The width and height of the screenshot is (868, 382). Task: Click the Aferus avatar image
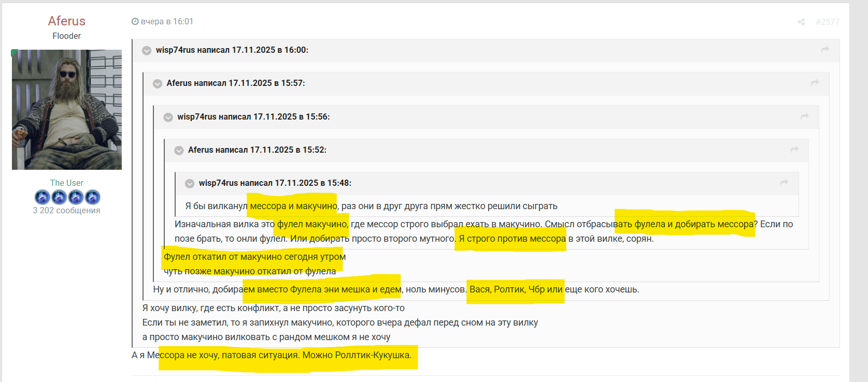pos(66,110)
